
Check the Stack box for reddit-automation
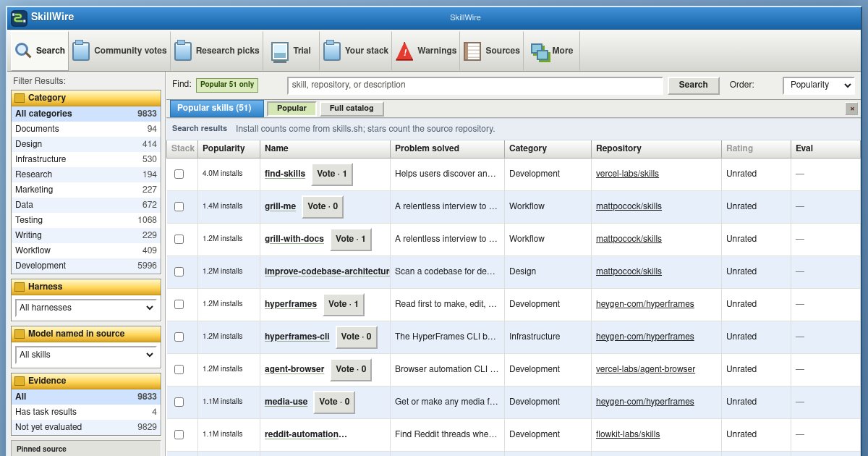click(179, 434)
